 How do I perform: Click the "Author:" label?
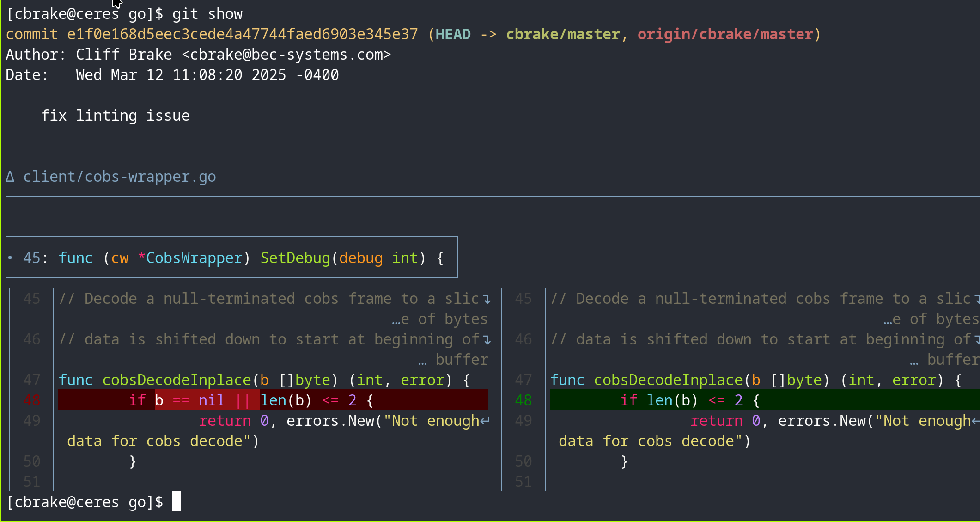click(36, 55)
